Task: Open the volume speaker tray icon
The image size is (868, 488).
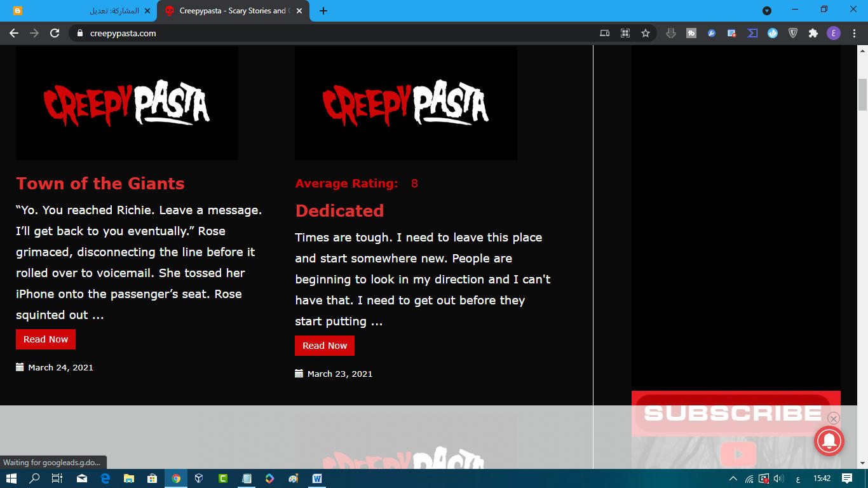Action: point(779,478)
